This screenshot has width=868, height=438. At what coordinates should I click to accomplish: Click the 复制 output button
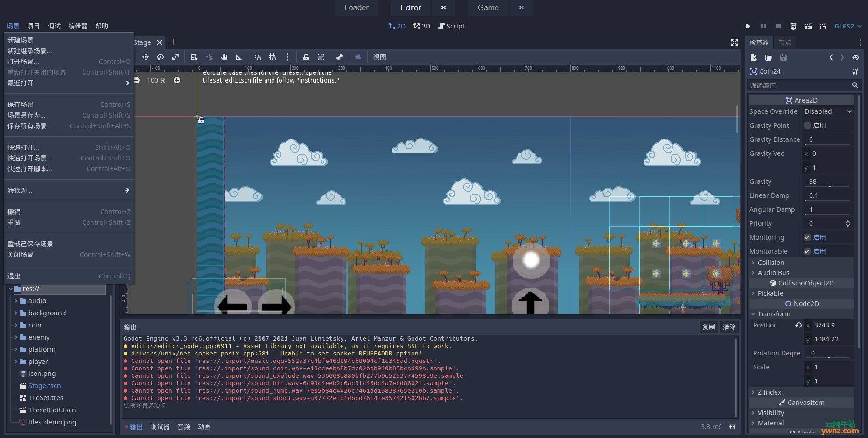click(x=709, y=327)
